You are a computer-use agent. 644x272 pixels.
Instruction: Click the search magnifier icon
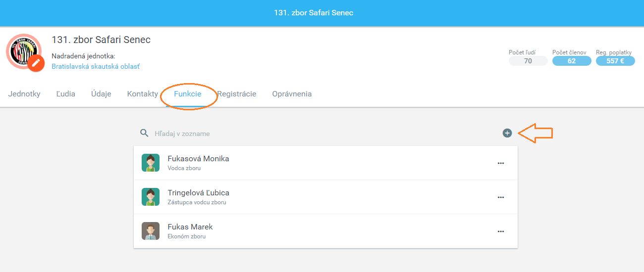click(145, 133)
